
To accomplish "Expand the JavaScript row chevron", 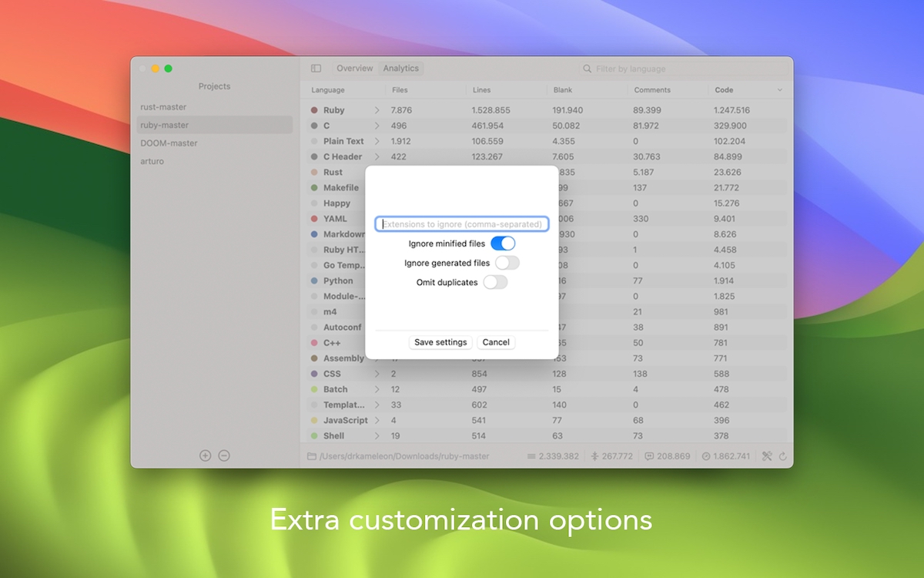I will pos(377,420).
